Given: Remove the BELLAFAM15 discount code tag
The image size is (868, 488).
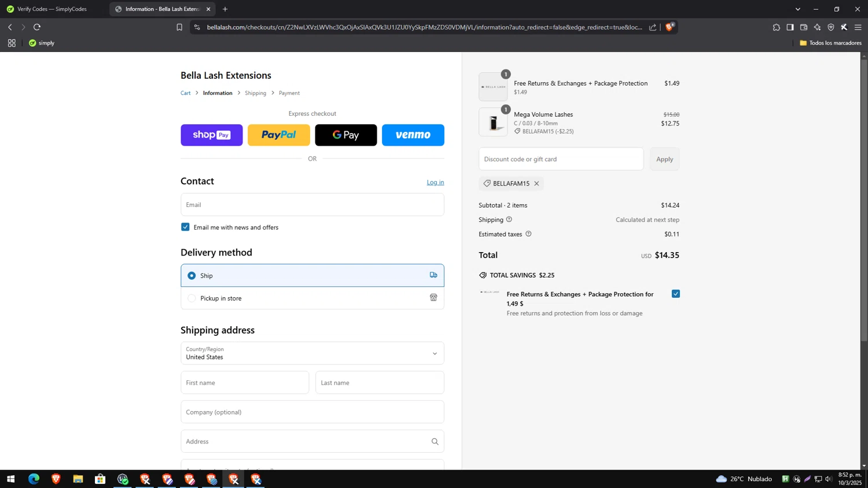Looking at the screenshot, I should coord(536,184).
